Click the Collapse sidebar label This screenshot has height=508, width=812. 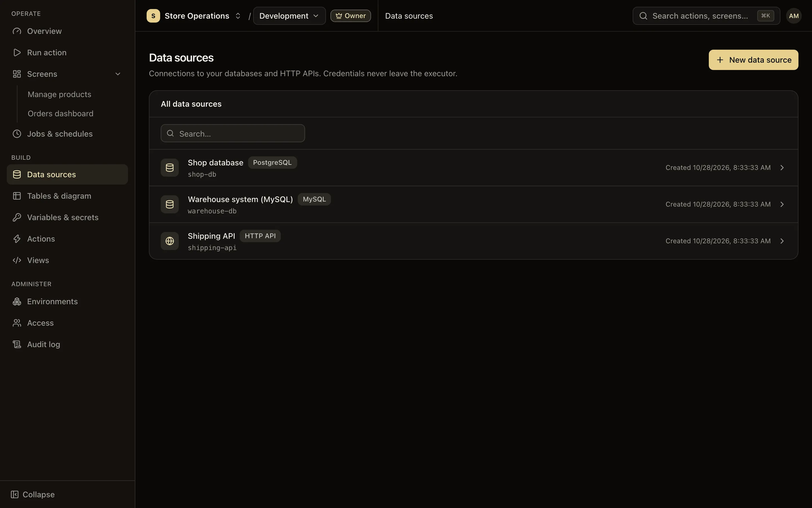click(x=39, y=494)
